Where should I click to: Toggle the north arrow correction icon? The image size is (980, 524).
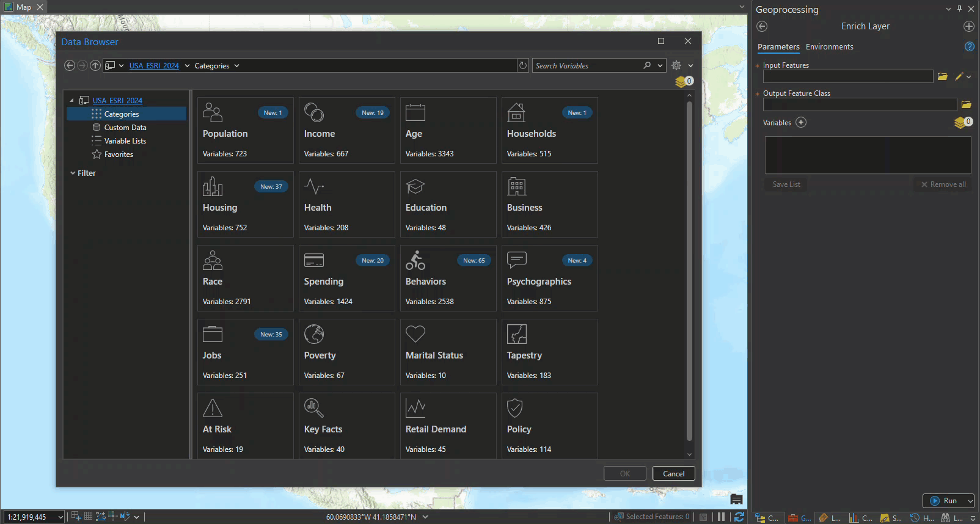[124, 516]
